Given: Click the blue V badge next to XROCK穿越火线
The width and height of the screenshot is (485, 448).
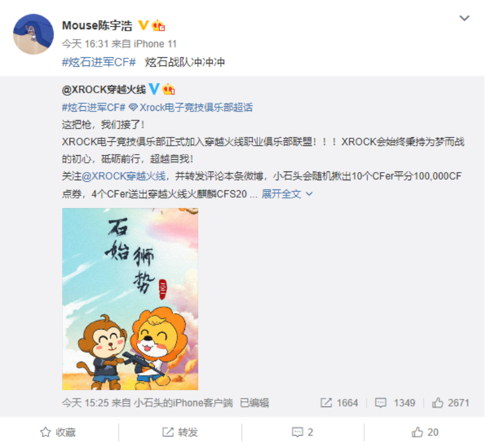Looking at the screenshot, I should tap(154, 89).
